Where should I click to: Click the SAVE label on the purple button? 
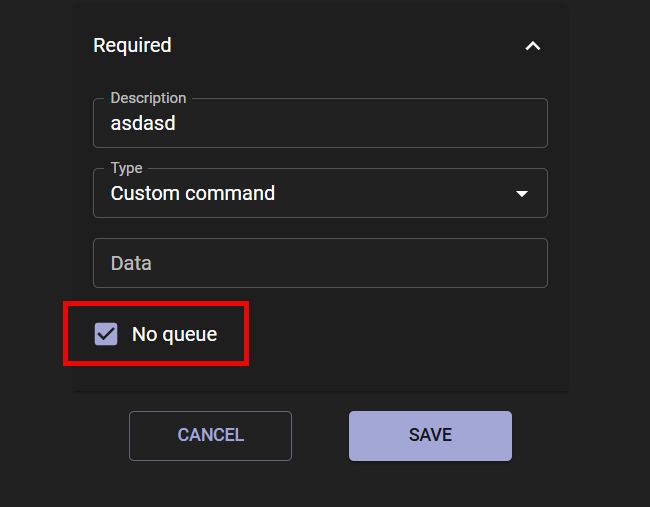click(430, 435)
